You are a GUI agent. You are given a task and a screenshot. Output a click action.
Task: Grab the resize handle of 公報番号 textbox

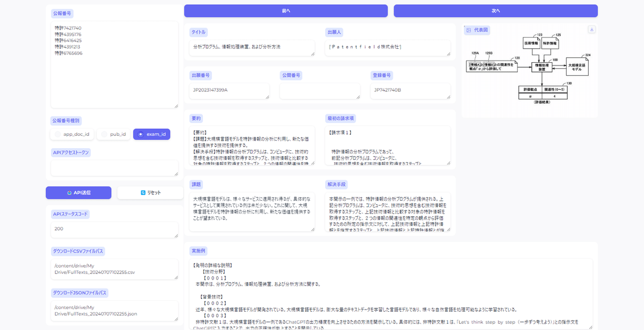tap(175, 105)
